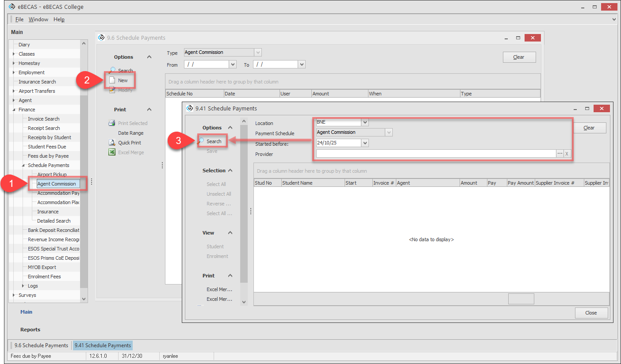The width and height of the screenshot is (621, 364).
Task: Click the Close button in 9.41 window
Action: (x=591, y=313)
